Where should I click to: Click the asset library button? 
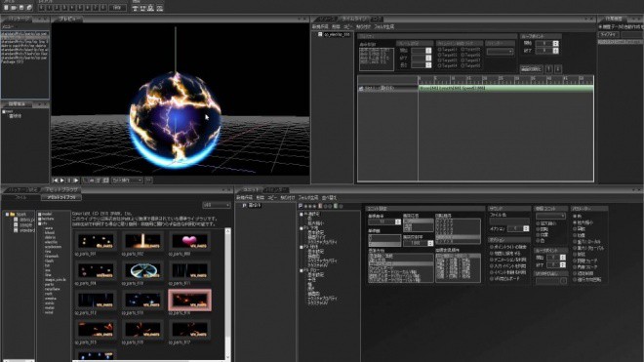point(60,198)
